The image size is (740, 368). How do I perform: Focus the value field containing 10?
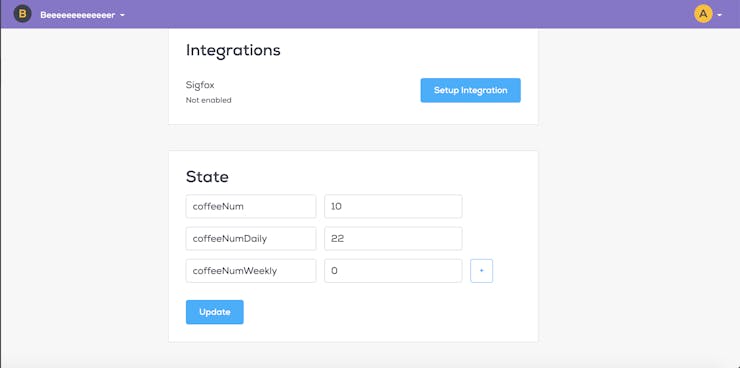tap(393, 206)
